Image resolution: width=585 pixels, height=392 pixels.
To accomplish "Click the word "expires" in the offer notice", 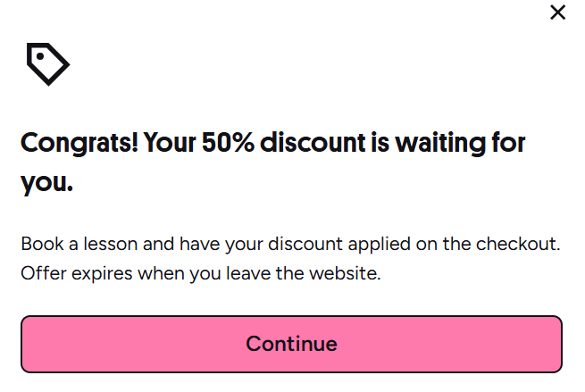I will coord(102,274).
